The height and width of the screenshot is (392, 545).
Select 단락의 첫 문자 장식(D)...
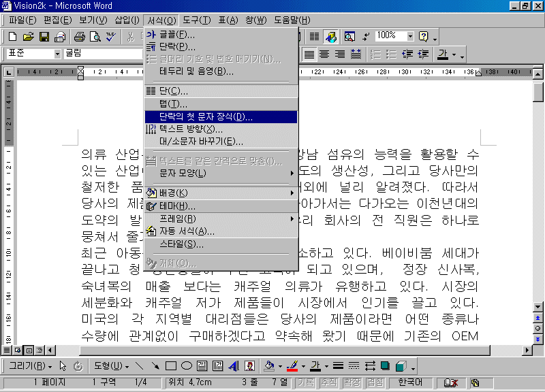coord(221,116)
